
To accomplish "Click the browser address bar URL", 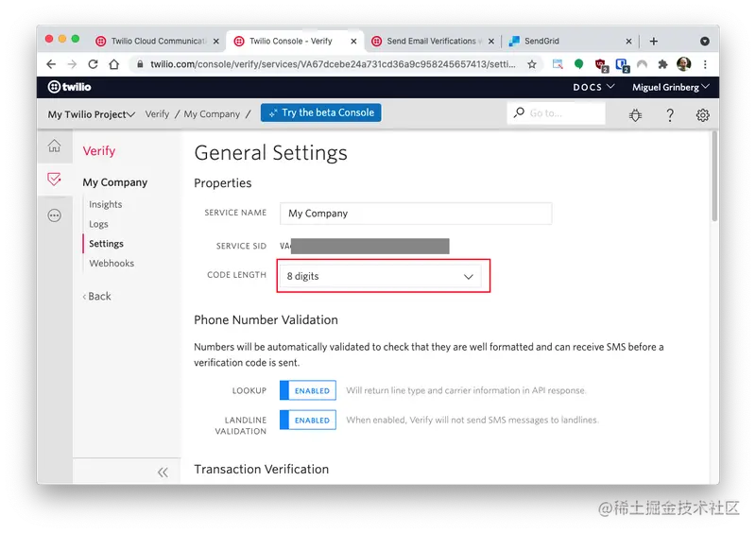I will point(333,64).
